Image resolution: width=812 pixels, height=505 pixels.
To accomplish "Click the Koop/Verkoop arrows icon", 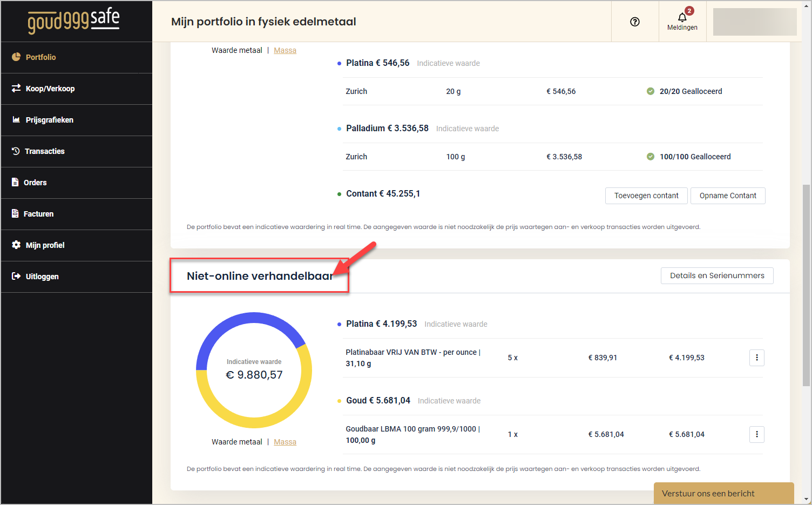I will pos(16,88).
